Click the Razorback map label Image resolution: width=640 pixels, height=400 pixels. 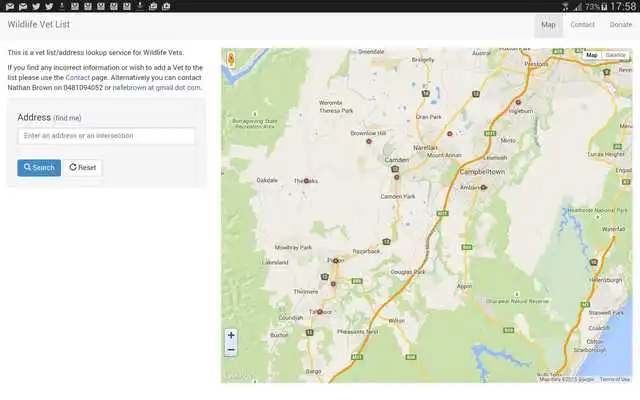[x=366, y=251]
